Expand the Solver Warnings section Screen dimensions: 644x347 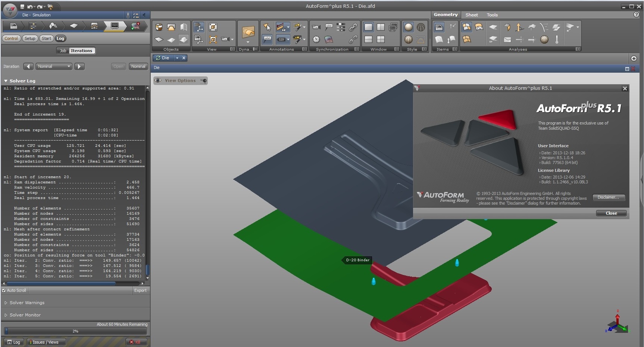point(6,303)
